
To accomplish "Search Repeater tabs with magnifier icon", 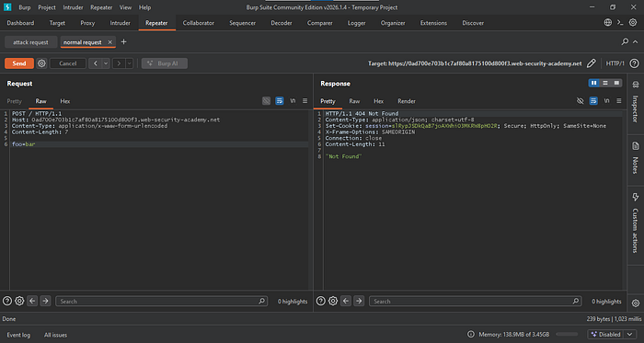I will tap(625, 41).
